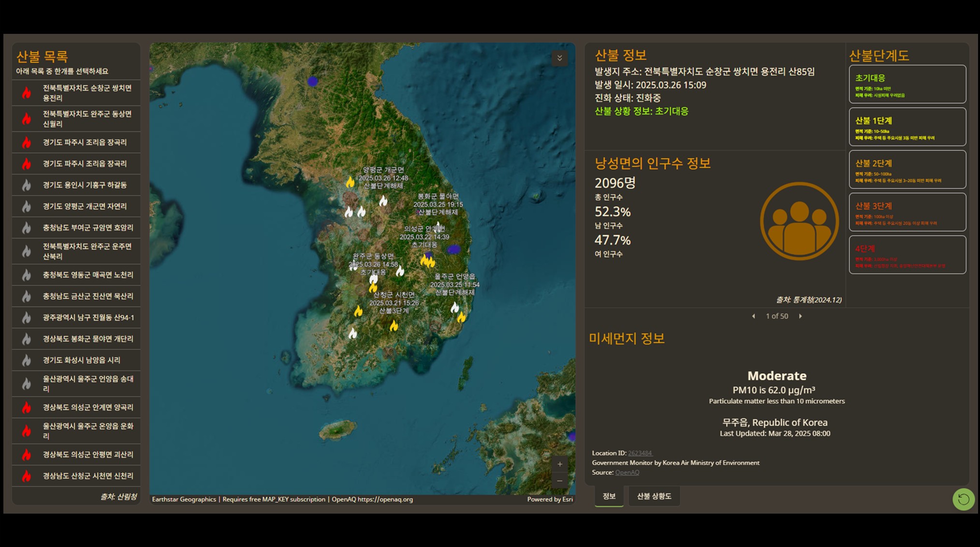Click 무주읍, Republic of Korea location text
Image resolution: width=980 pixels, height=547 pixels.
click(x=775, y=422)
